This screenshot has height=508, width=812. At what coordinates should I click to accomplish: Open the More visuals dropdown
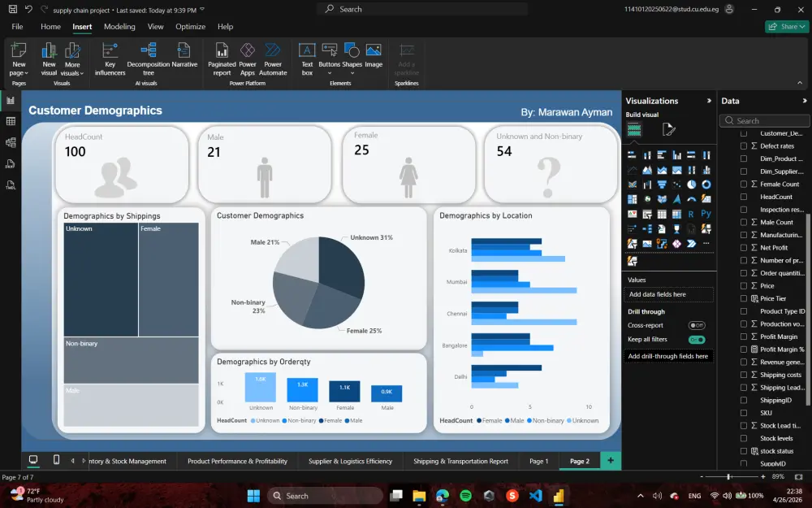72,68
